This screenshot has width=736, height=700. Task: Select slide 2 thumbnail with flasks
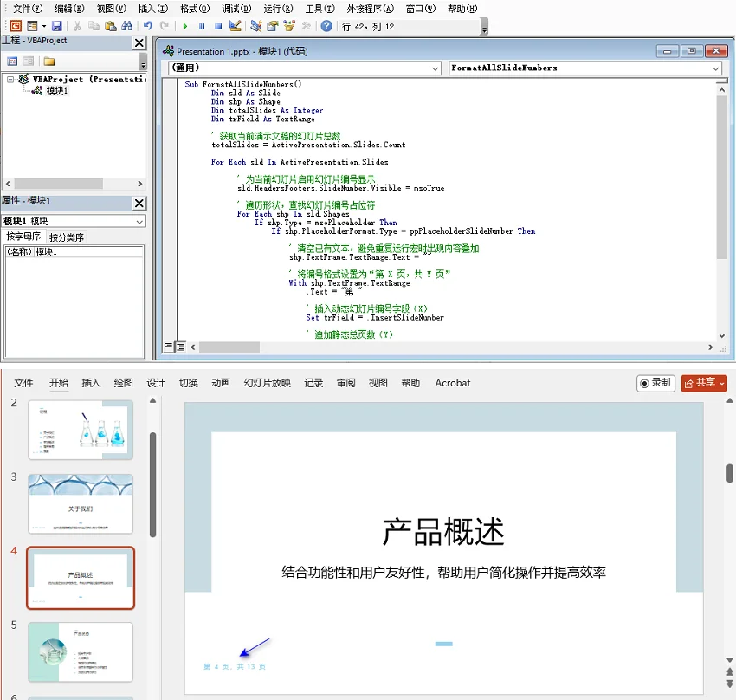coord(81,430)
